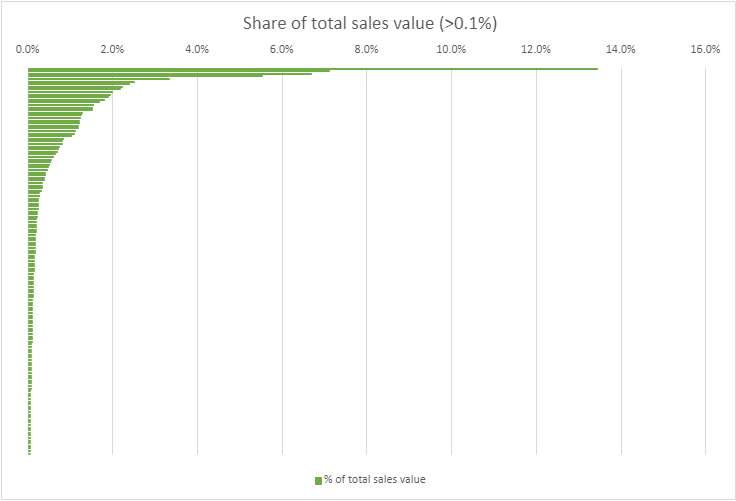
Task: Click the 14.0% axis label
Action: 621,49
